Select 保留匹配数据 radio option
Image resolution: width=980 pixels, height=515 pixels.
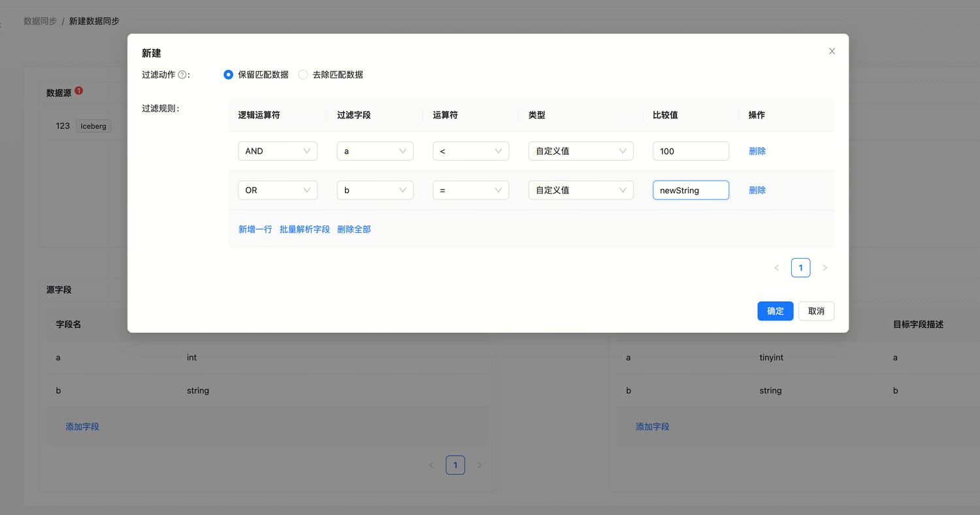coord(229,75)
